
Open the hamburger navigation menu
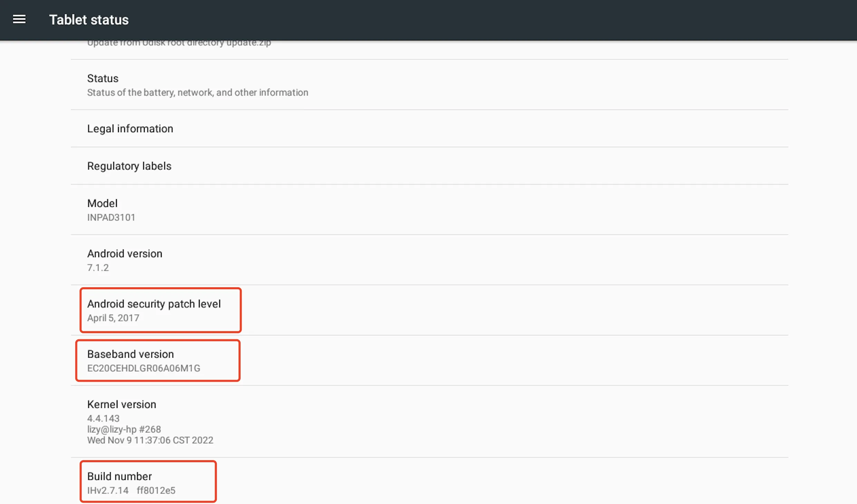pyautogui.click(x=19, y=19)
